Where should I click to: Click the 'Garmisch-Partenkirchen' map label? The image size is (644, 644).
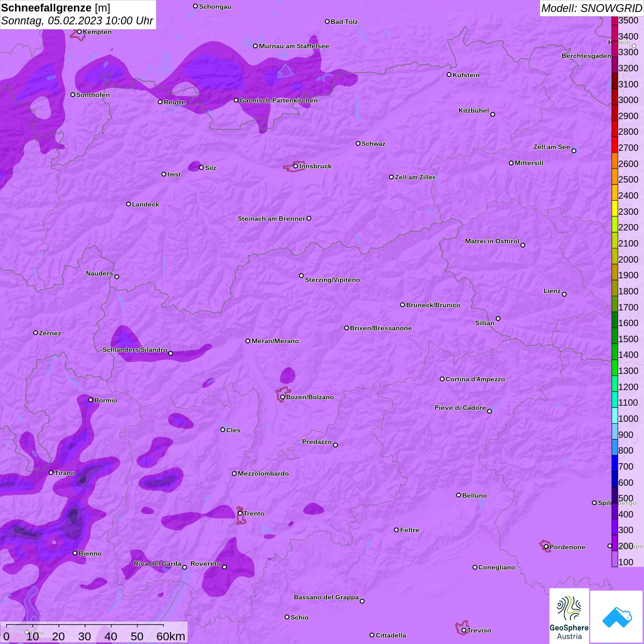tap(279, 100)
